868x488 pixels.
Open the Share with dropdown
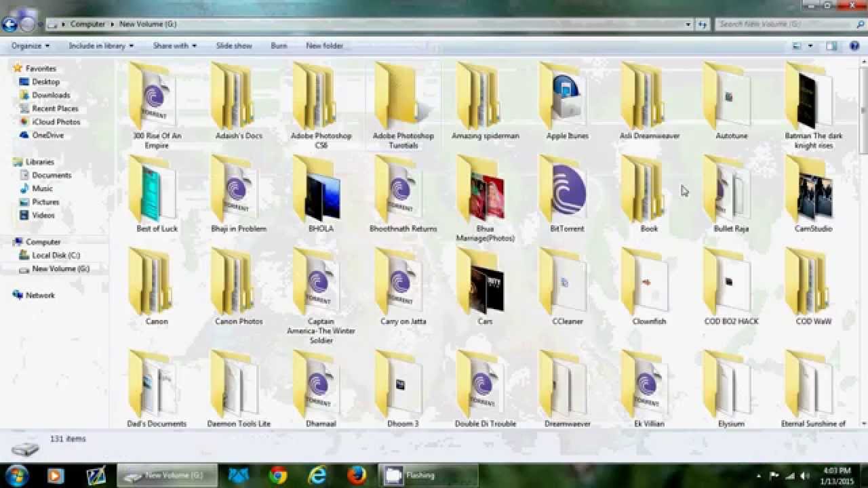coord(174,46)
